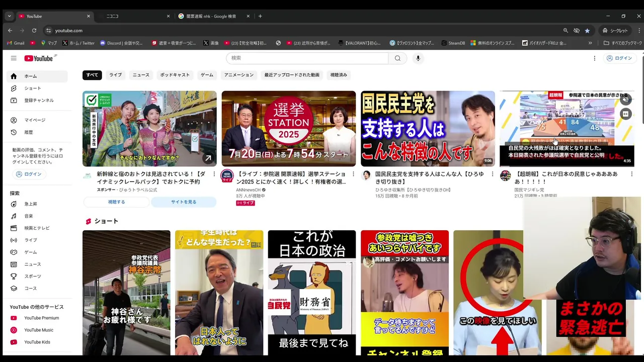This screenshot has height=362, width=644.
Task: Click the search magnifier button
Action: tap(397, 58)
